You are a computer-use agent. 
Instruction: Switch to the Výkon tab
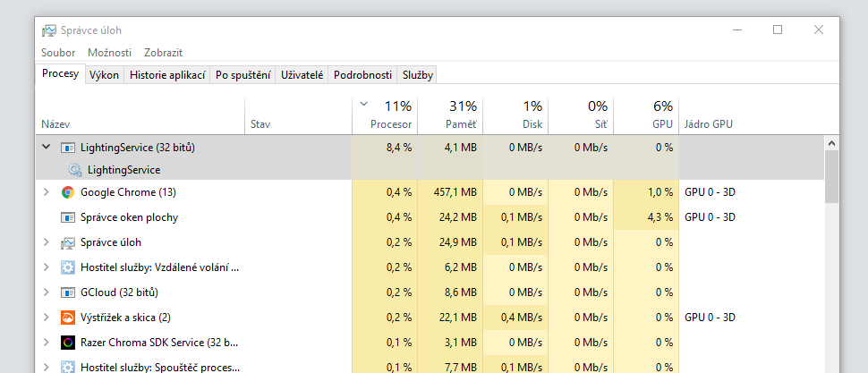pos(104,75)
